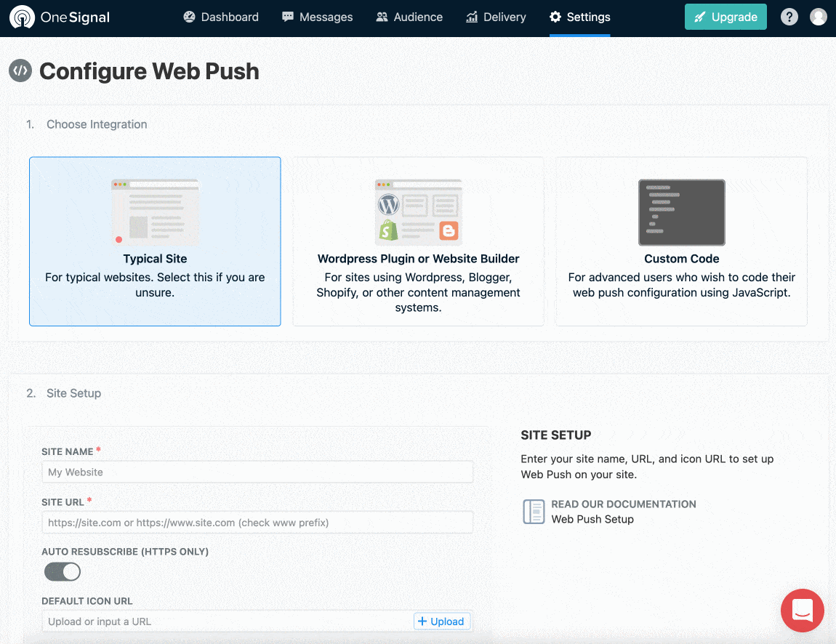Image resolution: width=836 pixels, height=644 pixels.
Task: Select the Messages chat bubble icon
Action: pos(287,17)
